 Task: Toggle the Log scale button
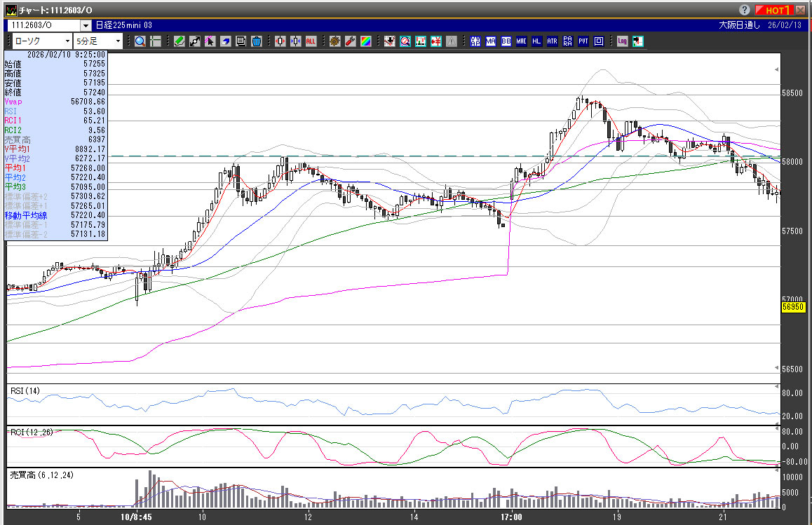(622, 41)
